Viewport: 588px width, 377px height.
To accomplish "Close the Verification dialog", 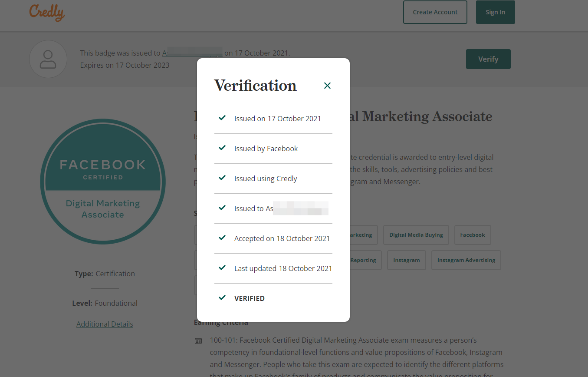I will pyautogui.click(x=327, y=86).
